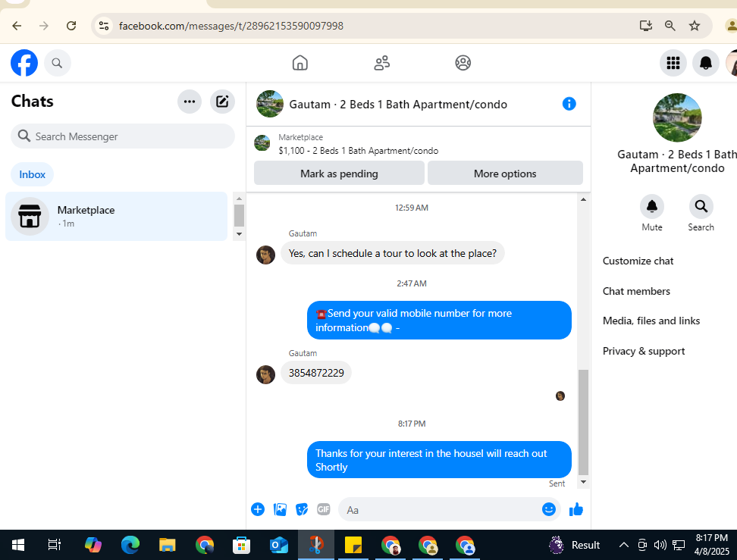Click the 'Send your valid mobile number' message
This screenshot has height=560, width=737.
coord(439,320)
